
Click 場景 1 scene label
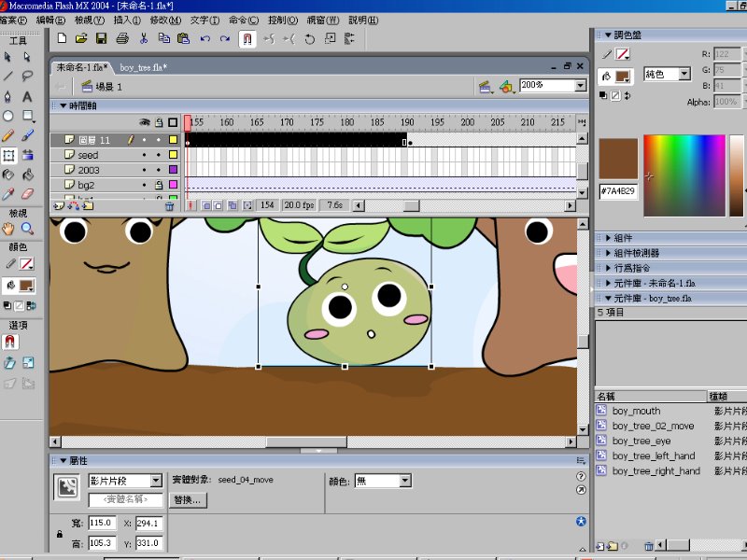tap(108, 87)
